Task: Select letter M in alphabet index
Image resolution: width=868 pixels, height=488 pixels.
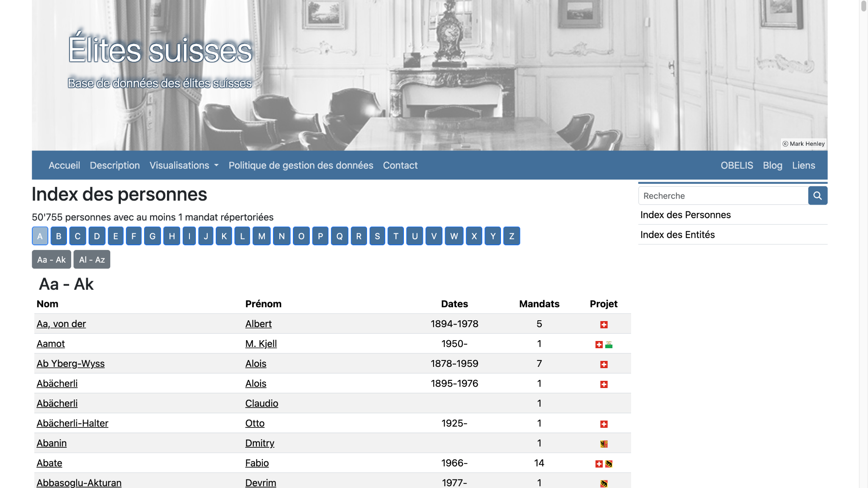Action: click(262, 236)
